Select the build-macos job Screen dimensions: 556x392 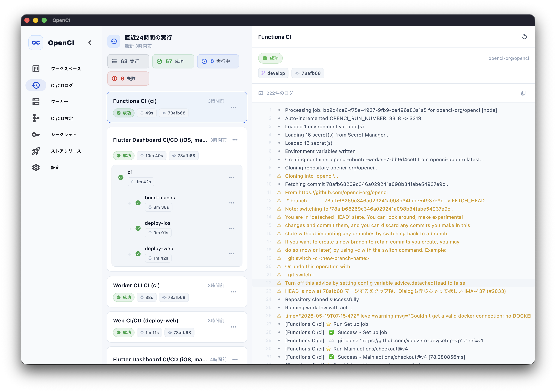177,203
